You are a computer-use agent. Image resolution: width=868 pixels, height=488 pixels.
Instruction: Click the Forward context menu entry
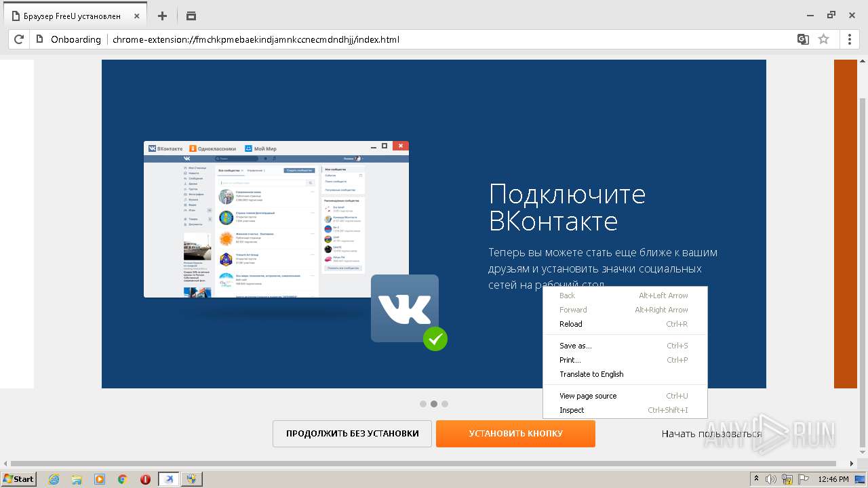[625, 310]
